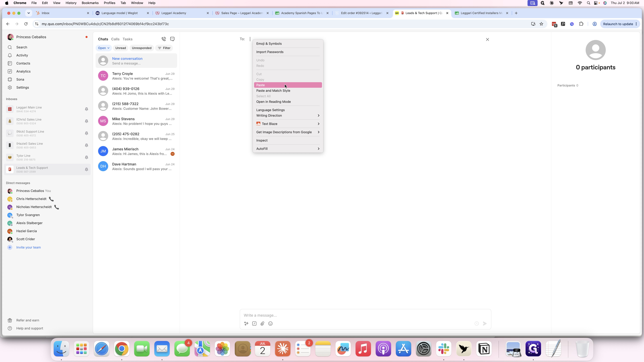Click the send message arrow icon
Viewport: 644px width, 362px height.
(485, 324)
